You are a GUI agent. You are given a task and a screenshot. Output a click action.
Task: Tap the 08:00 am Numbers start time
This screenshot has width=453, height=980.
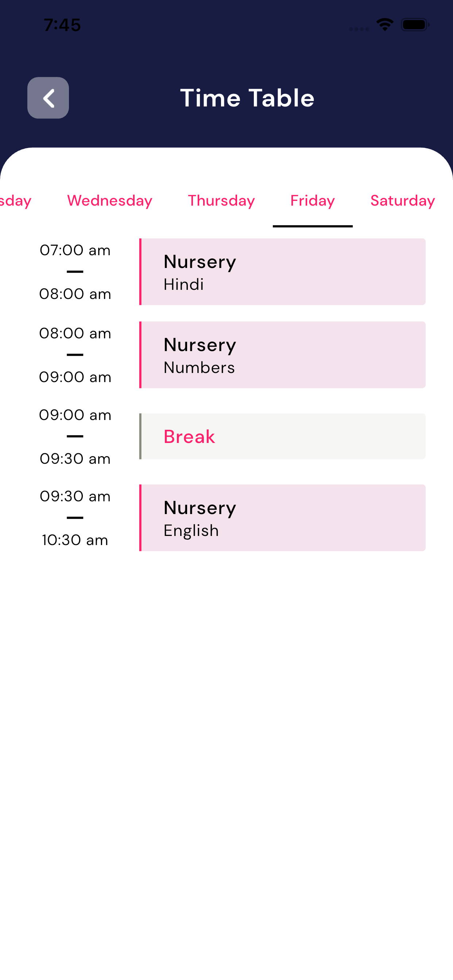[75, 333]
